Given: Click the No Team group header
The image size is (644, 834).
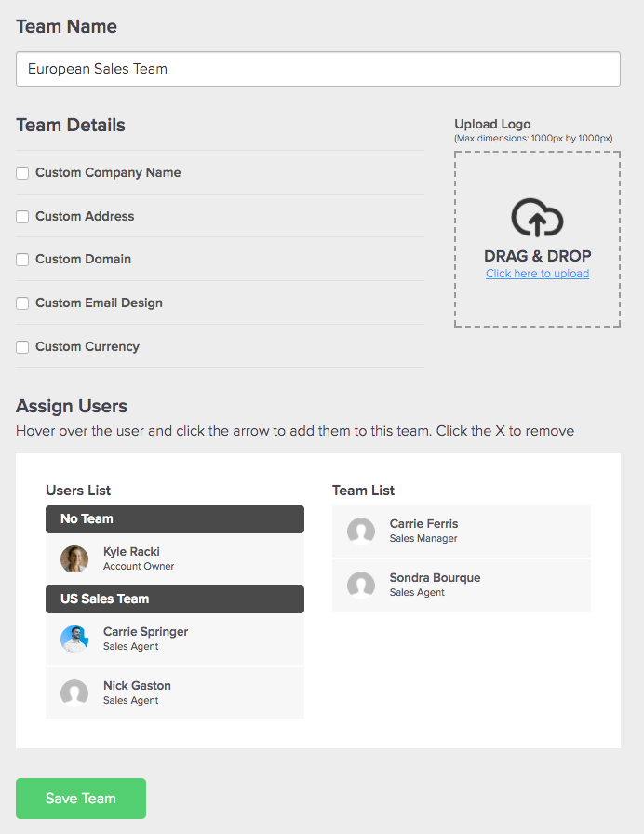Looking at the screenshot, I should pyautogui.click(x=175, y=519).
